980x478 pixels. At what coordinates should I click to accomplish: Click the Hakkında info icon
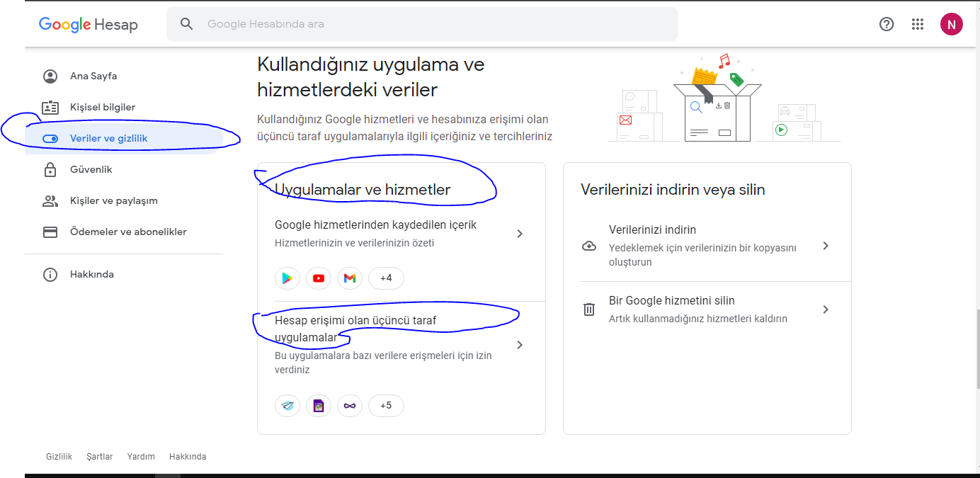(x=50, y=275)
